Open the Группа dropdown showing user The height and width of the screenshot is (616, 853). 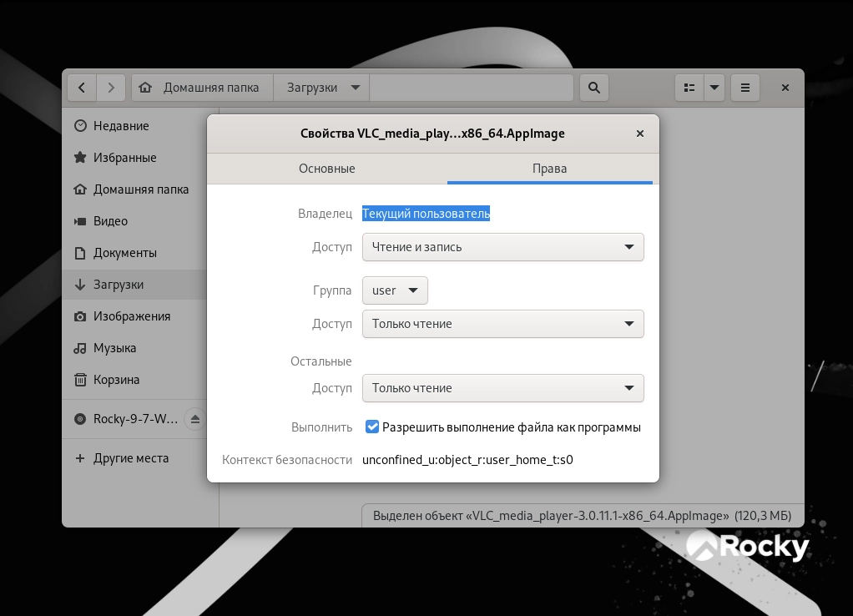pyautogui.click(x=395, y=290)
